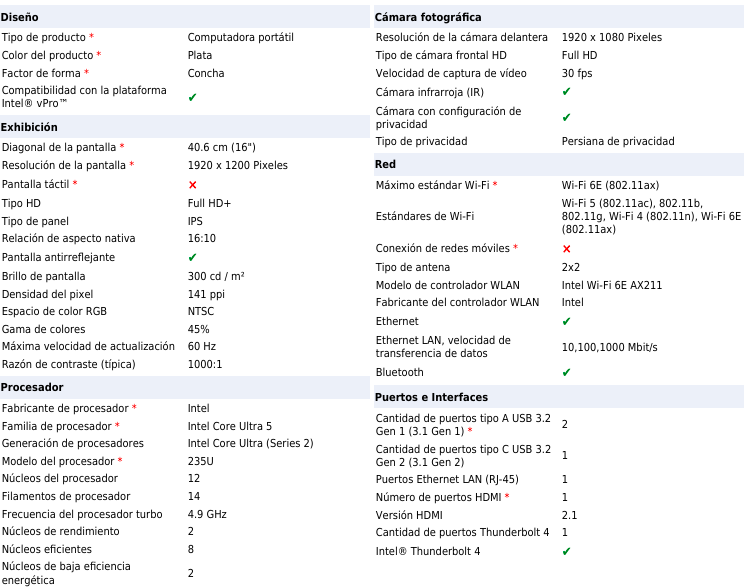Collapse the Diseño section header
Image resolution: width=748 pixels, height=588 pixels.
click(20, 17)
